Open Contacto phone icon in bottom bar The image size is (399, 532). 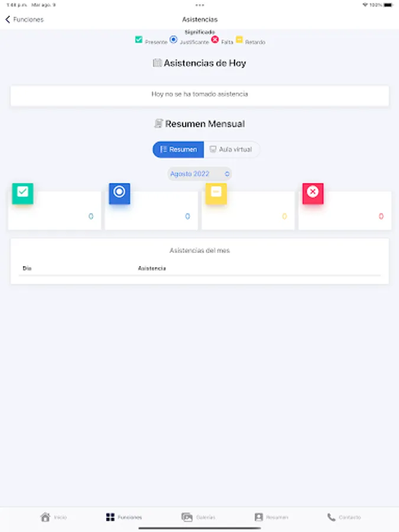click(x=331, y=517)
